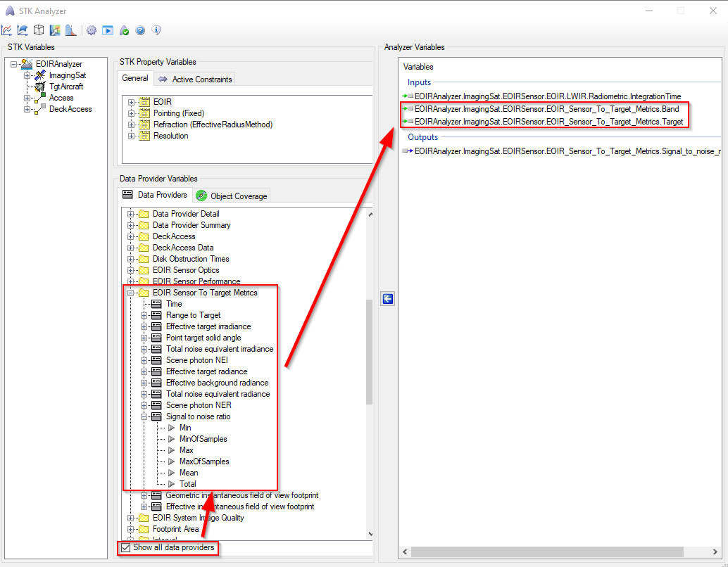The height and width of the screenshot is (567, 728).
Task: Click the ImagingSat satellite icon
Action: 40,75
